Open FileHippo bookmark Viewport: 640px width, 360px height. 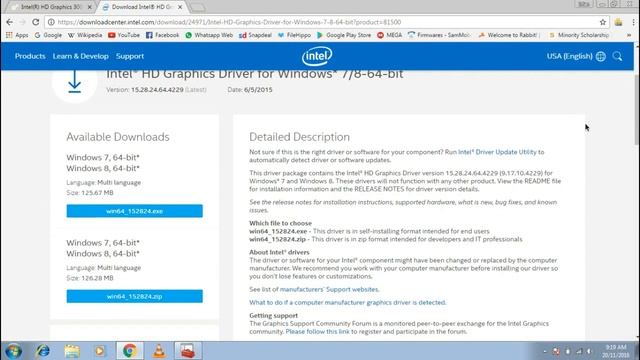click(x=294, y=35)
